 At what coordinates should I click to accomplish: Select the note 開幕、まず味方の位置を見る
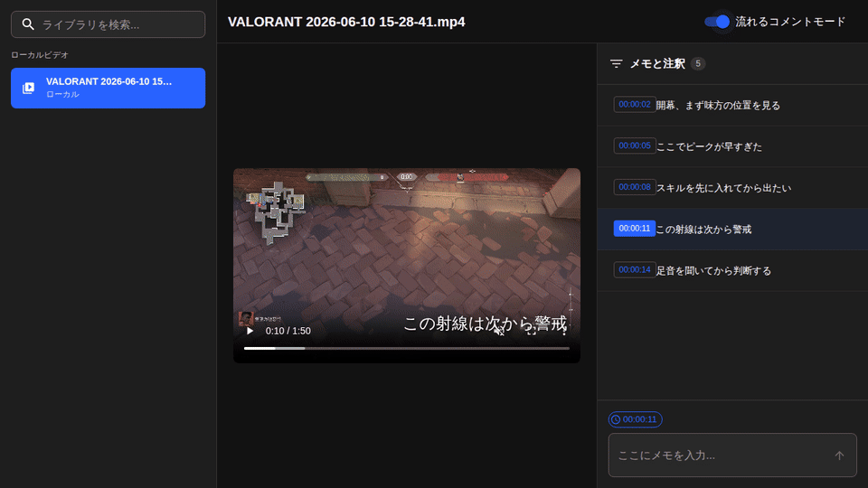718,105
